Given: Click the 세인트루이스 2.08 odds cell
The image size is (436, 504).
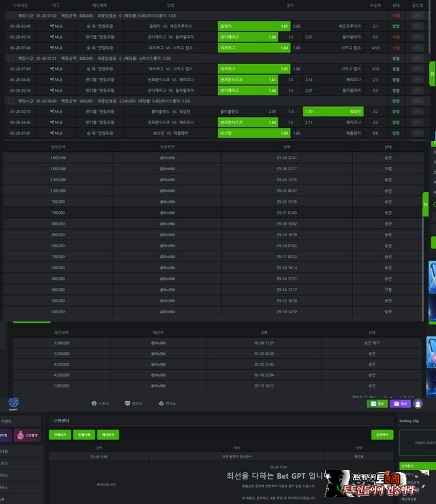Looking at the screenshot, I should click(327, 26).
